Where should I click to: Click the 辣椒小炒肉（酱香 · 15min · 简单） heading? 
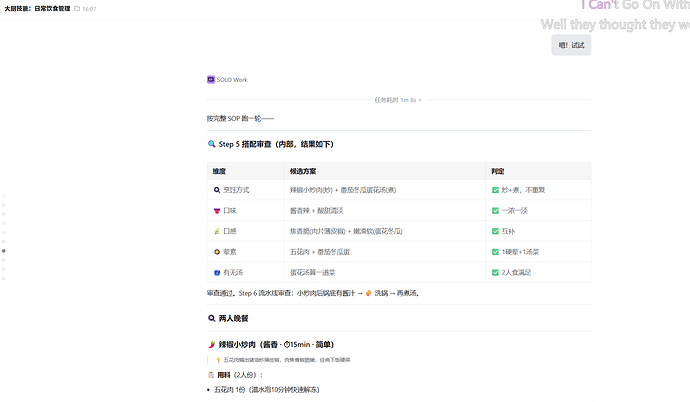coord(276,344)
